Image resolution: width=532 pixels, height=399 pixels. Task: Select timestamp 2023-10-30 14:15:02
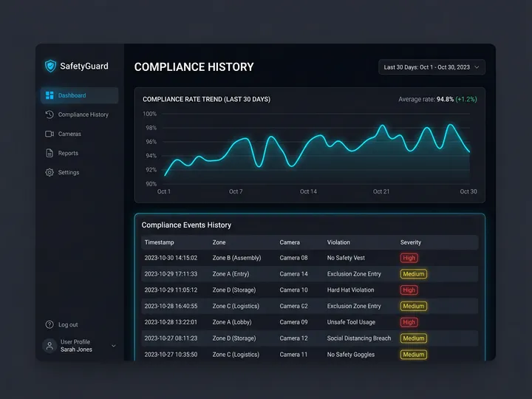[x=171, y=258]
